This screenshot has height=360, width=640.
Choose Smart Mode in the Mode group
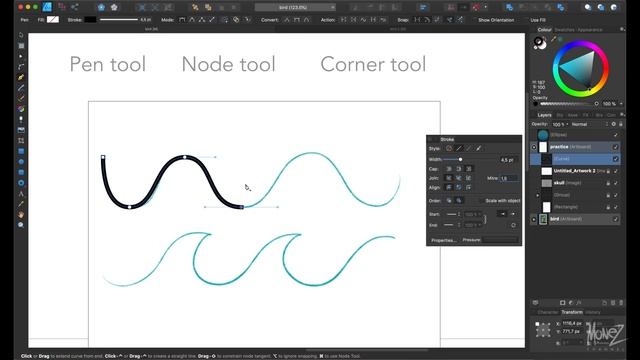coord(192,20)
